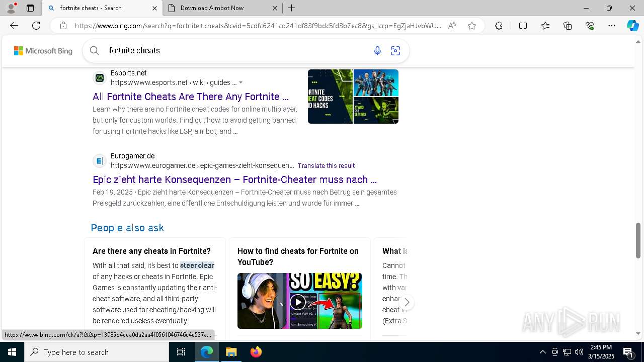Play the SO EASY video thumbnail
The image size is (644, 362).
point(300,301)
